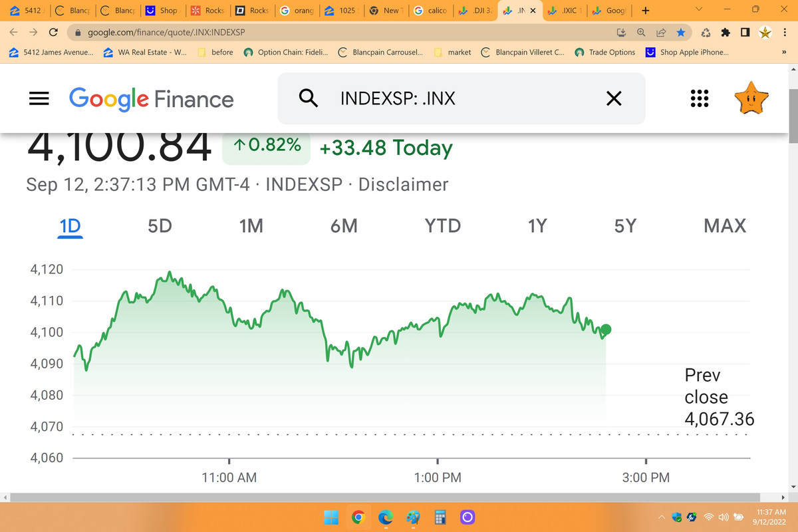Image resolution: width=798 pixels, height=532 pixels.
Task: Open the 'before' bookmark folder
Action: coord(214,52)
